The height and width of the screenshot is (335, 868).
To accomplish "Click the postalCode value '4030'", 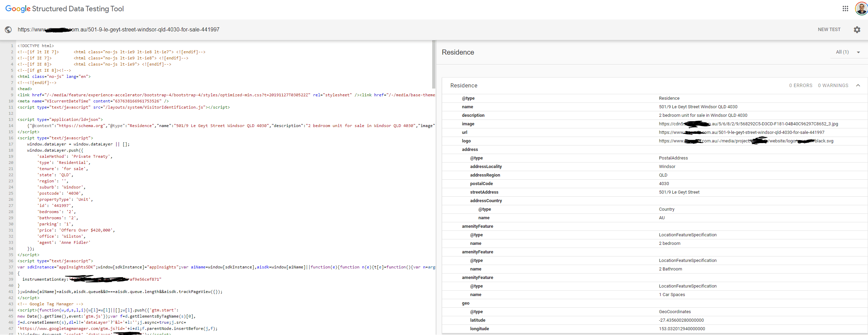I will (664, 184).
